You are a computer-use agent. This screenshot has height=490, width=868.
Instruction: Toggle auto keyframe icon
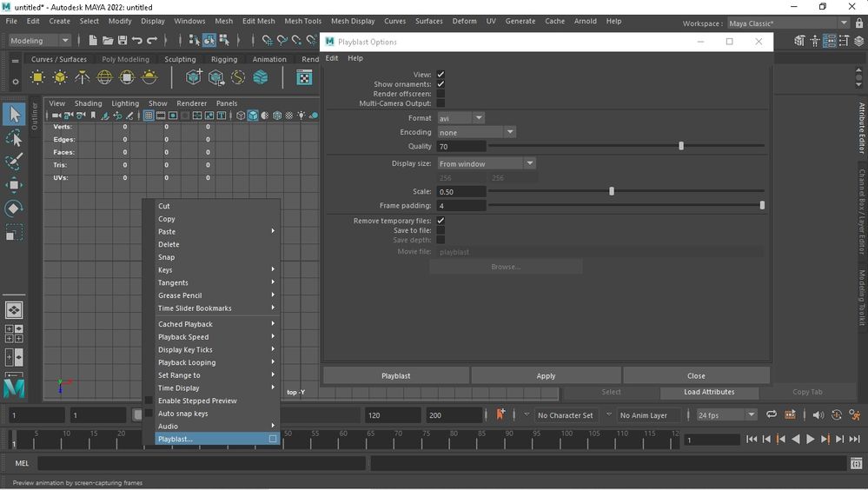pyautogui.click(x=837, y=414)
